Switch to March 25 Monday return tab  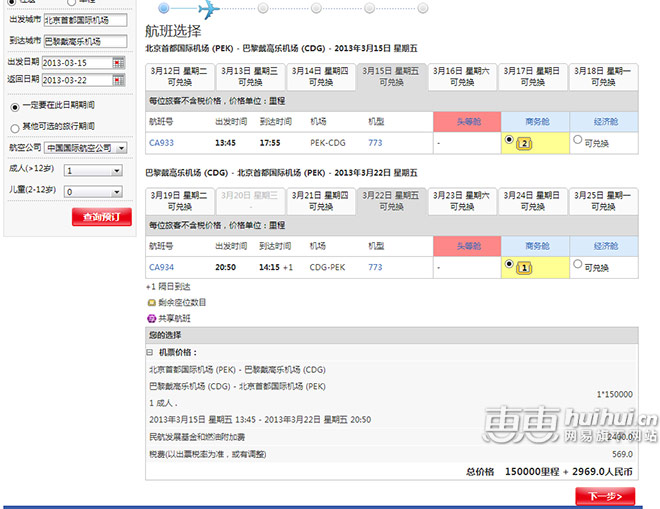603,201
